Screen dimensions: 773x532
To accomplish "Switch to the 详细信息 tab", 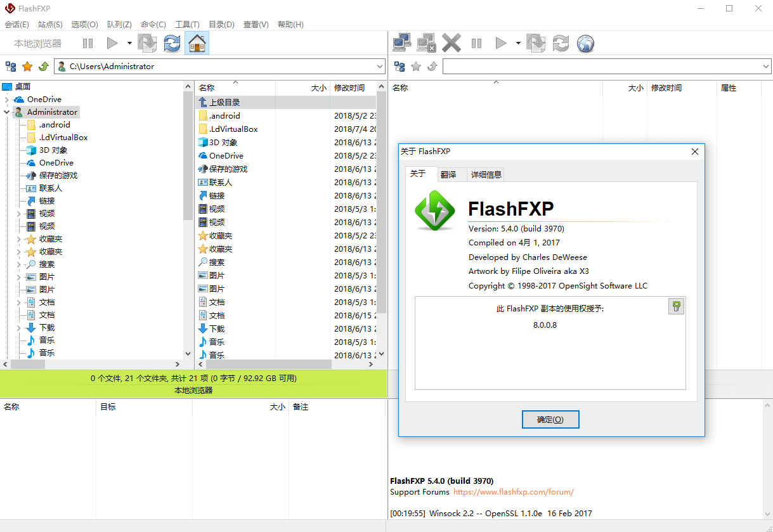I will tap(486, 175).
